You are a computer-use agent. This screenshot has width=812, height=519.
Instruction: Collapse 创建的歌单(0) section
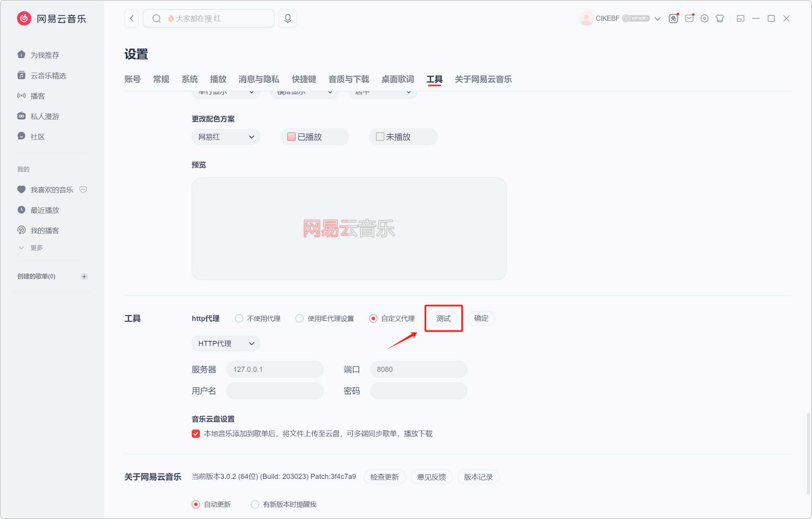point(36,276)
